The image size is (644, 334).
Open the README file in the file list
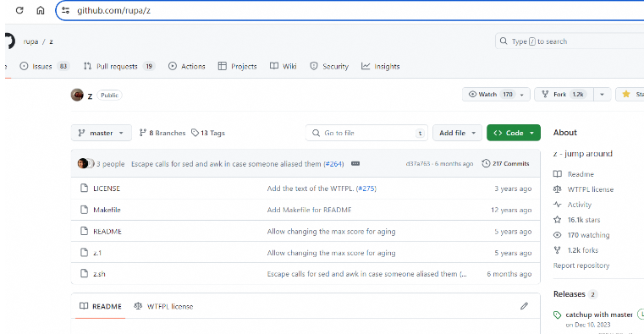107,232
